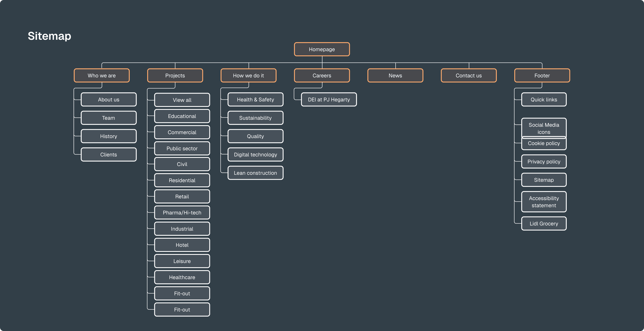Select the View all projects box
This screenshot has width=644, height=331.
[x=182, y=100]
